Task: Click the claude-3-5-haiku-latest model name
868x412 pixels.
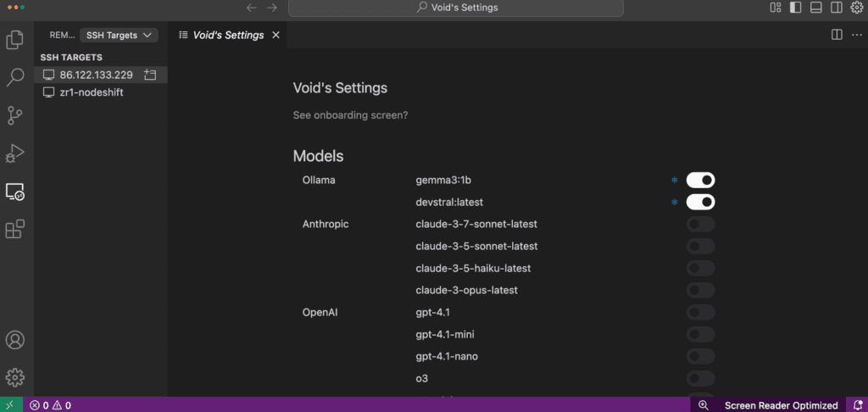Action: tap(473, 268)
